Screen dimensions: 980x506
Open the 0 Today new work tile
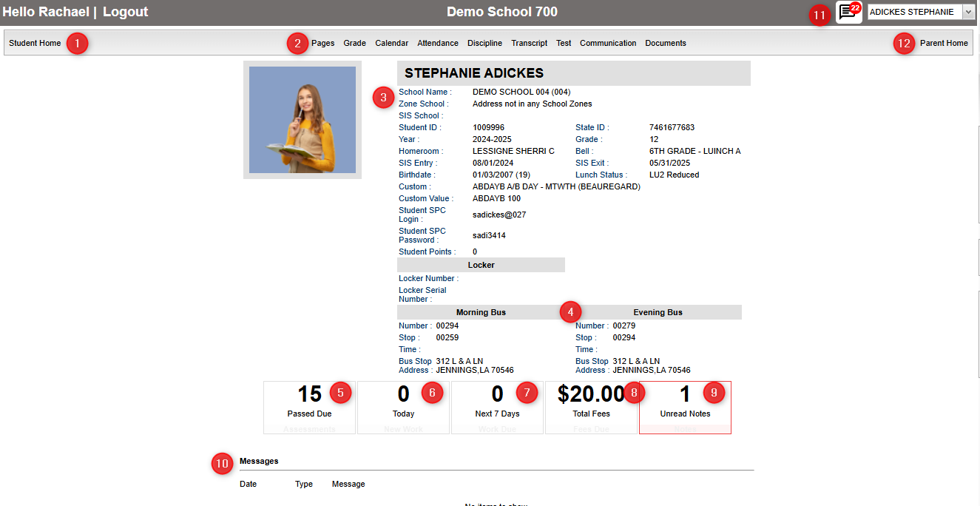403,408
